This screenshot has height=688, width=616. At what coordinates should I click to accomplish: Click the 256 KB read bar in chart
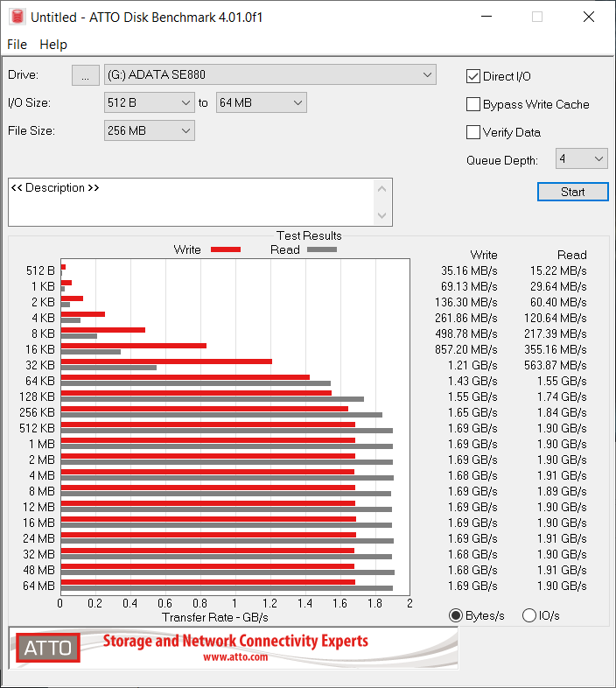tap(221, 415)
